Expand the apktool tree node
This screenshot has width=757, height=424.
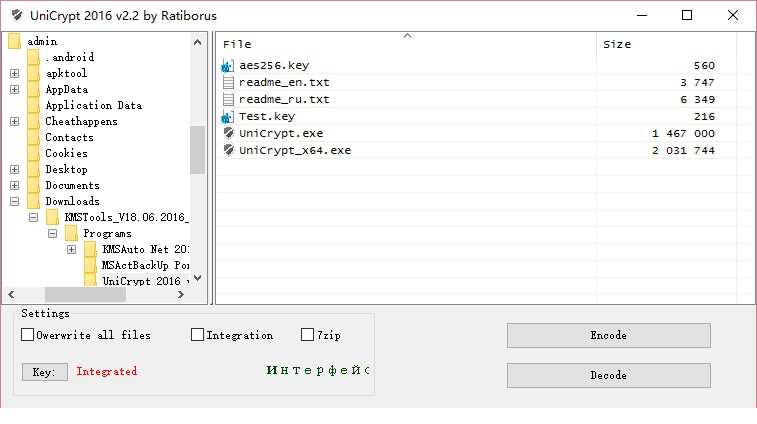(x=14, y=73)
